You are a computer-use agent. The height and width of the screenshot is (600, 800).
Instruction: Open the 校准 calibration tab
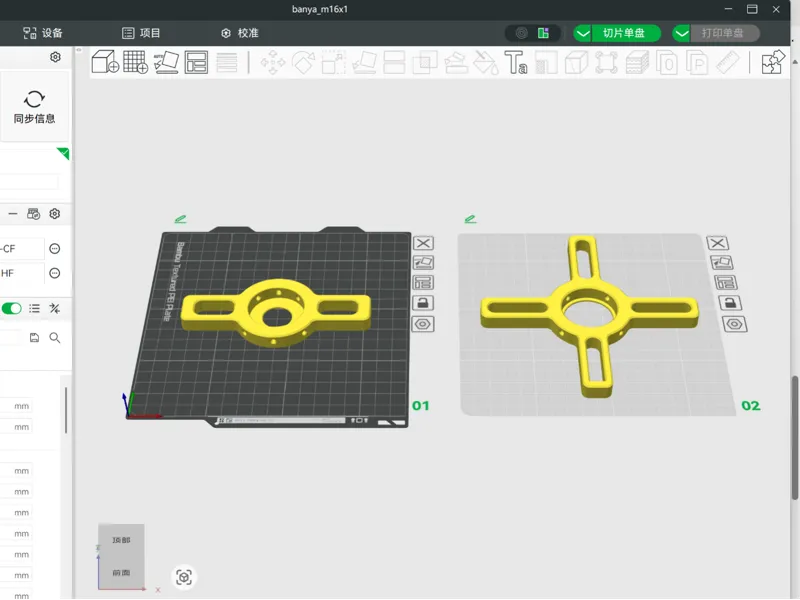240,33
